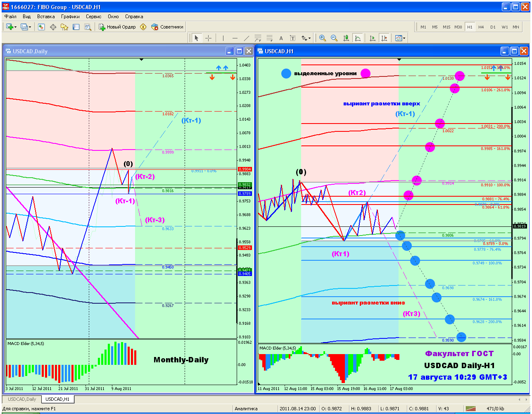Viewport: 532px width, 414px height.
Task: Open the profiles toolbar icon
Action: pos(26,27)
